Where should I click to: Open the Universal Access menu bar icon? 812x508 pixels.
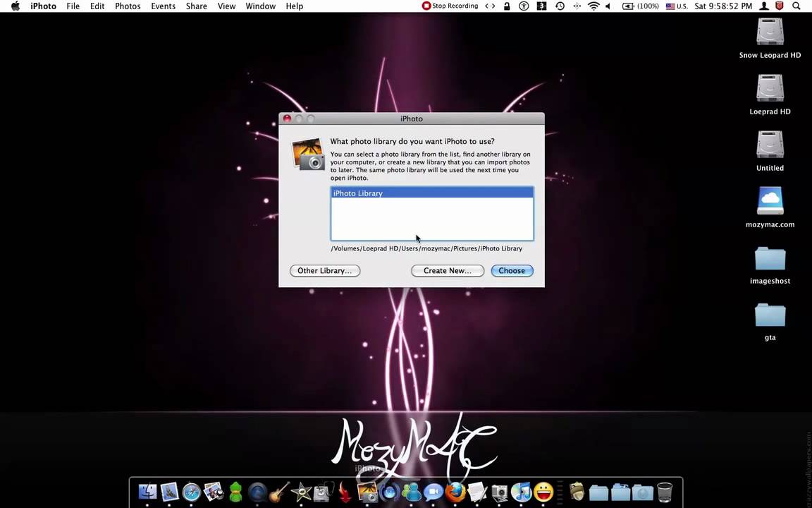click(524, 6)
